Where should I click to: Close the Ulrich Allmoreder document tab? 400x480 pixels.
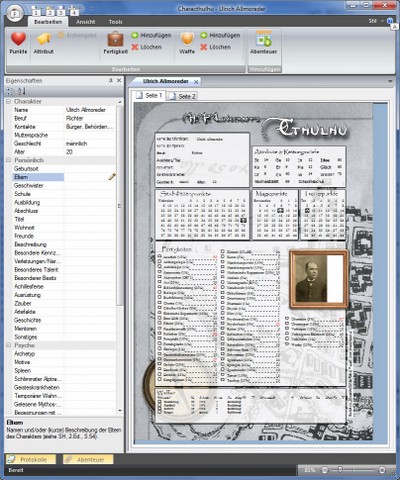pos(196,82)
